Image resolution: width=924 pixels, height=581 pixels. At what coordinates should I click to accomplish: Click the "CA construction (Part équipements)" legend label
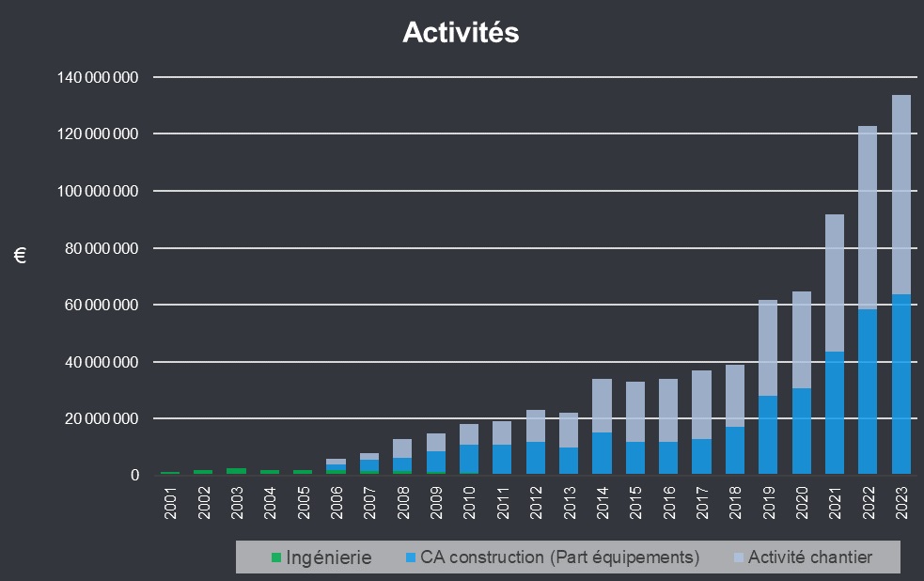[560, 557]
